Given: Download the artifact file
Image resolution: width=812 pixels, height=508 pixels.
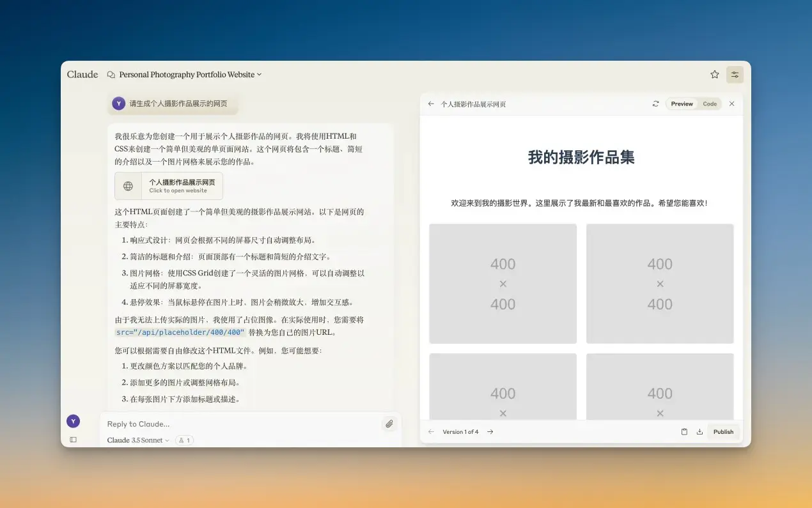Looking at the screenshot, I should coord(699,432).
